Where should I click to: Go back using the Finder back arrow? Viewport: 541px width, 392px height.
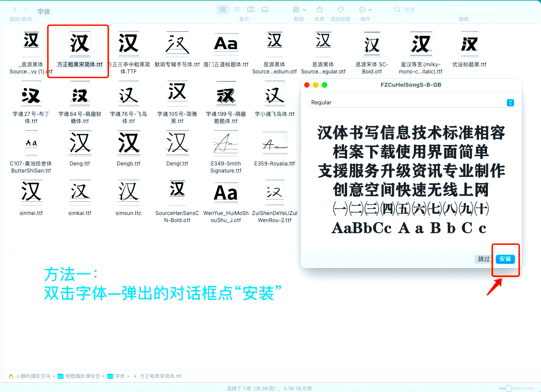pos(15,10)
